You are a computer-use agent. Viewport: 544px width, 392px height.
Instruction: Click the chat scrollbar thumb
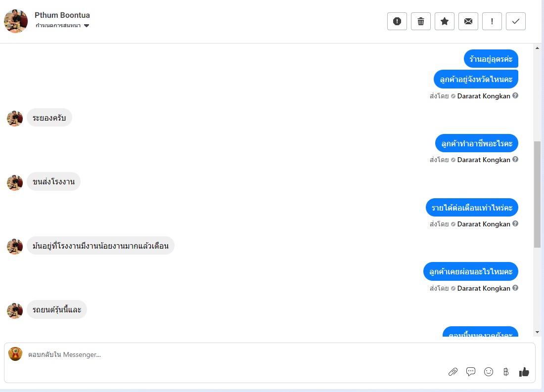point(538,194)
